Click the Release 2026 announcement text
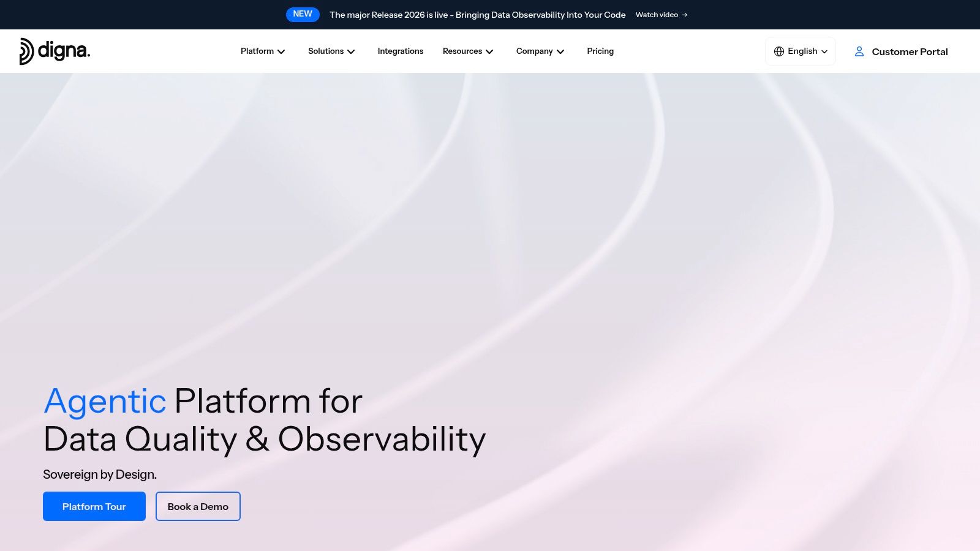The width and height of the screenshot is (980, 551). click(478, 15)
